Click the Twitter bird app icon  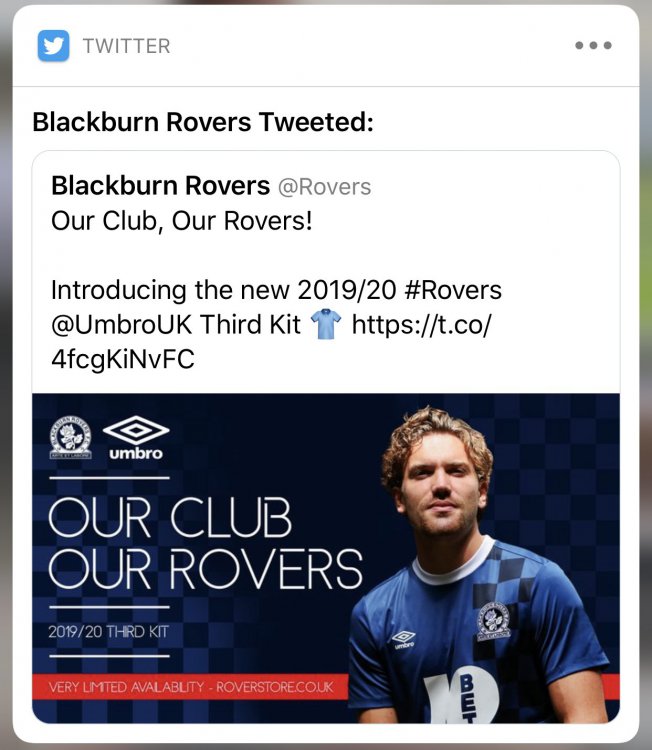[x=54, y=45]
